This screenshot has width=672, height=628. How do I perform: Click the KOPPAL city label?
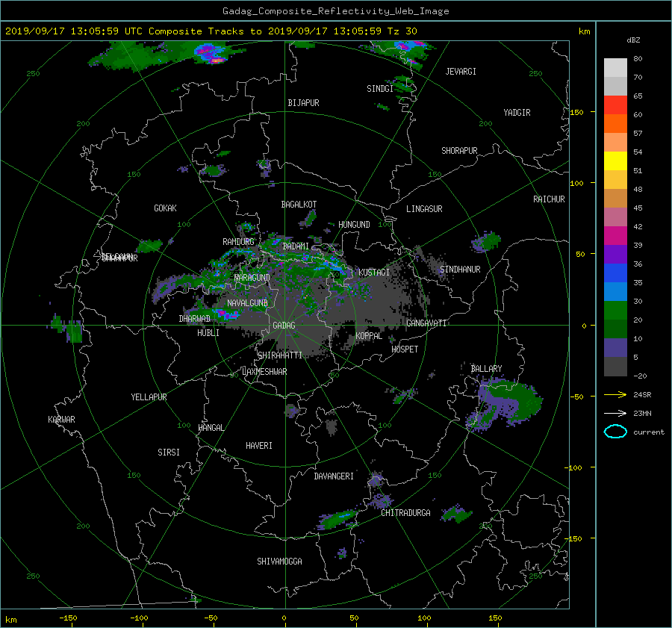369,336
